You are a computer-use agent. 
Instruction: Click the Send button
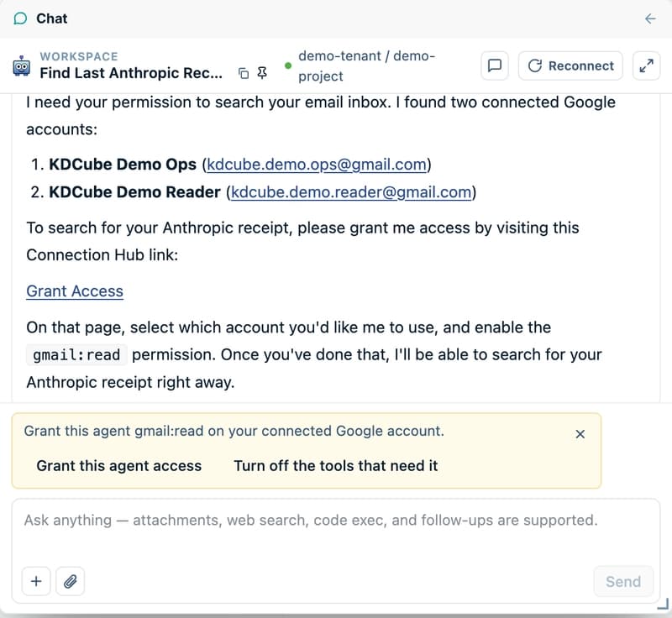[x=623, y=581]
